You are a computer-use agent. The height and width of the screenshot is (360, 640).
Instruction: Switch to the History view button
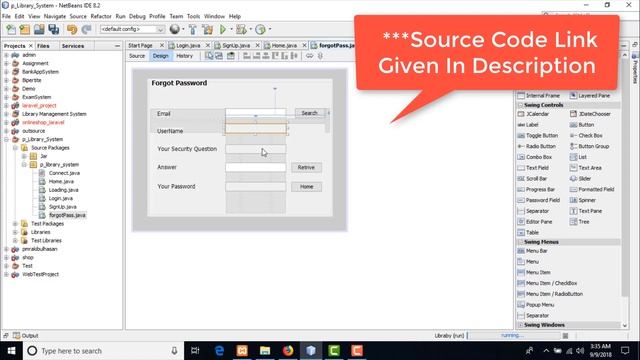[184, 56]
